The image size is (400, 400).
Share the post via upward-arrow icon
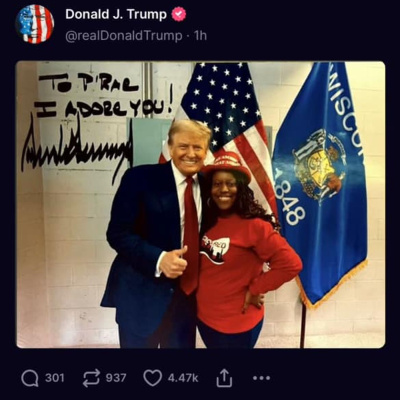[224, 378]
